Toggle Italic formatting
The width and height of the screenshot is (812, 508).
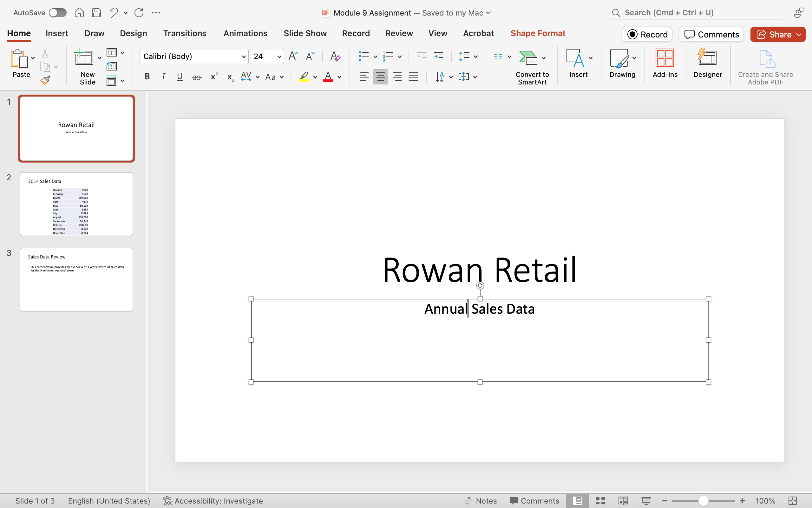(x=163, y=77)
